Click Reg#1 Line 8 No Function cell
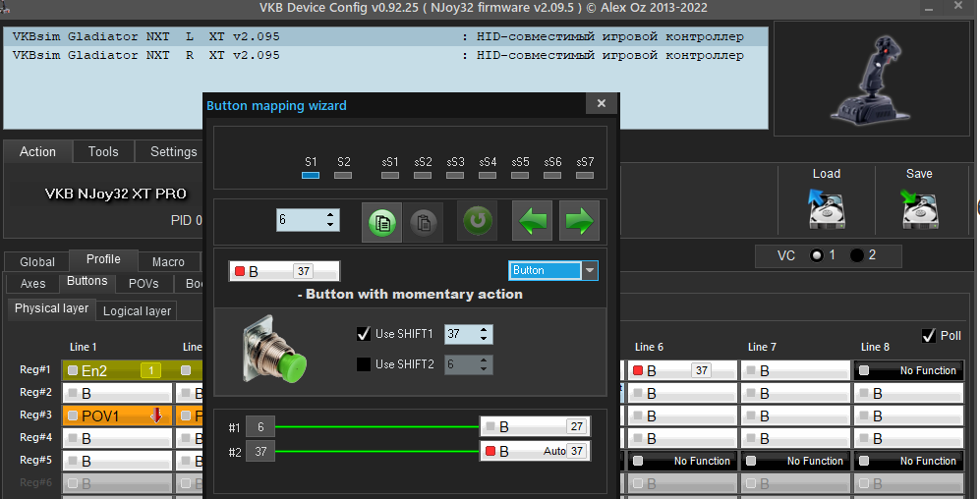This screenshot has width=980, height=499. [909, 370]
